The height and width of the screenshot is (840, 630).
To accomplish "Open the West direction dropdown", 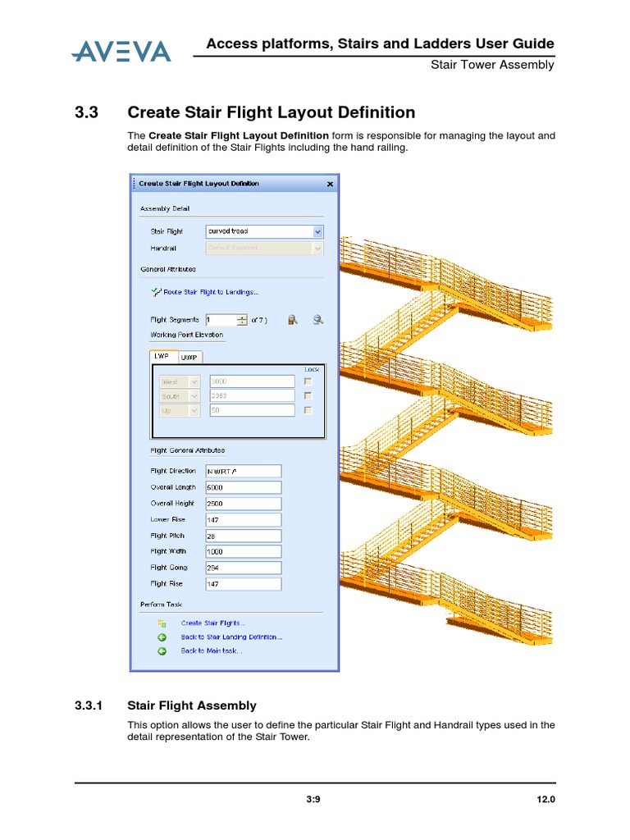I will point(194,381).
